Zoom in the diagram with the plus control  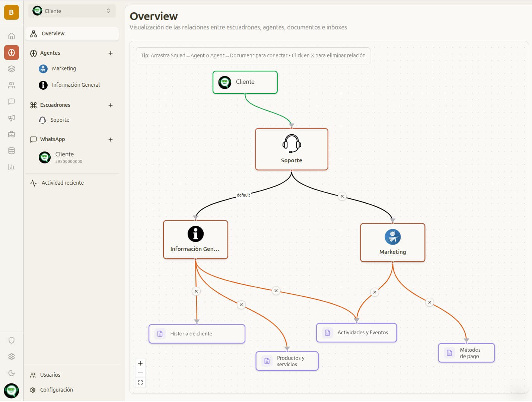click(140, 363)
